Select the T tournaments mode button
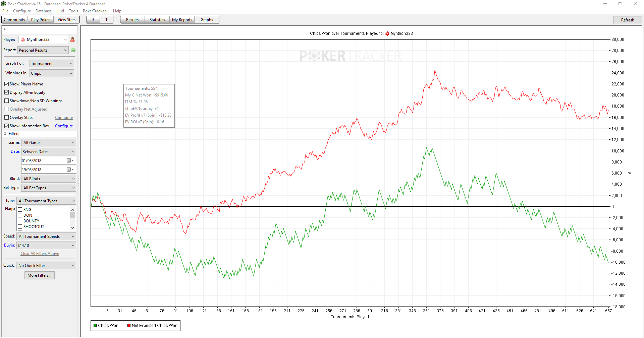Image resolution: width=644 pixels, height=338 pixels. point(107,20)
